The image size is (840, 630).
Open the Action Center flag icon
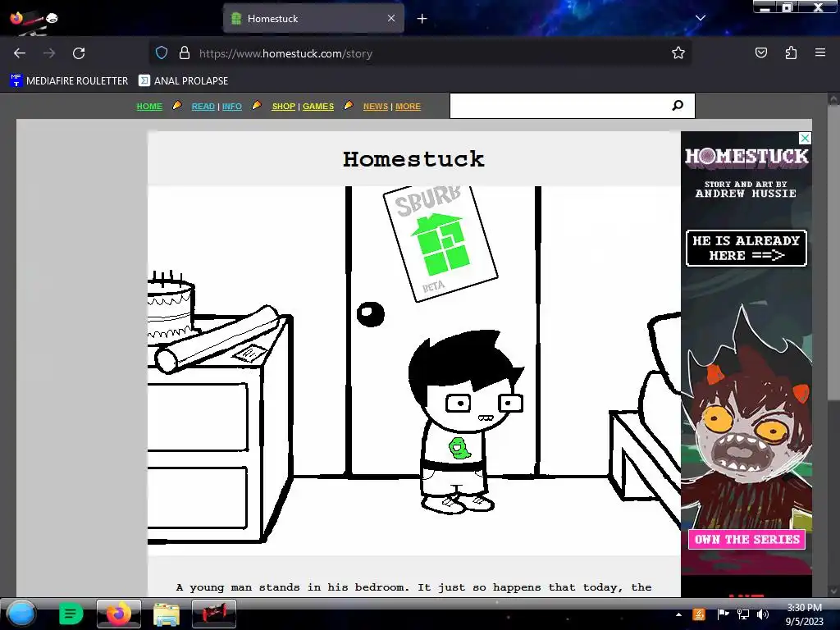[x=723, y=614]
